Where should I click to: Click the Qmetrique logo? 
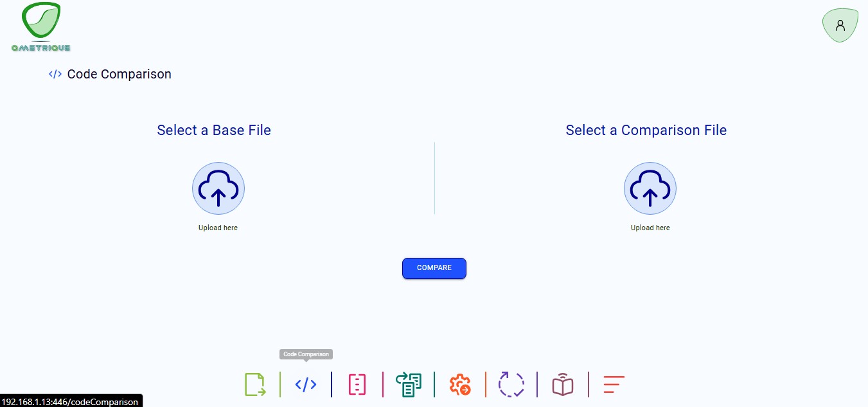coord(41,27)
